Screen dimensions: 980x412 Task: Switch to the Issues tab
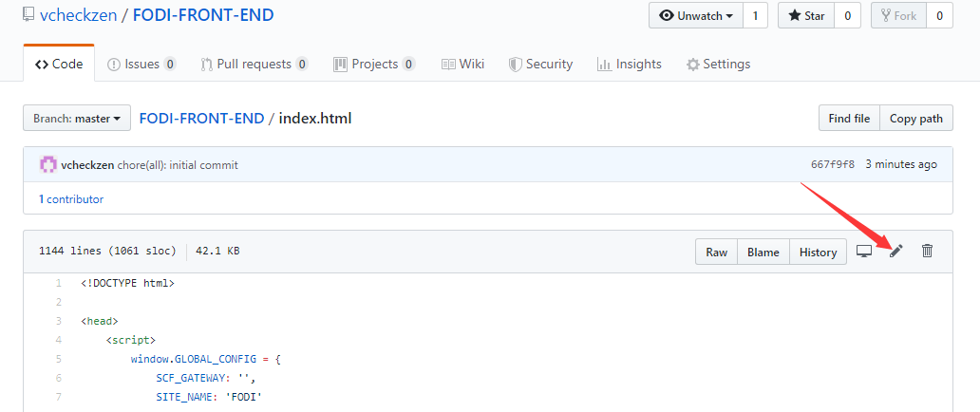point(141,64)
